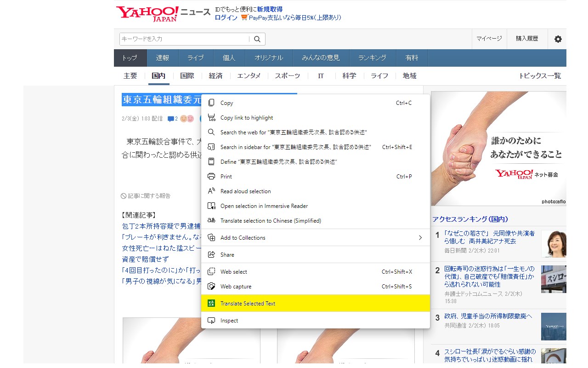Click the comment bubble icon under headline

coord(171,119)
